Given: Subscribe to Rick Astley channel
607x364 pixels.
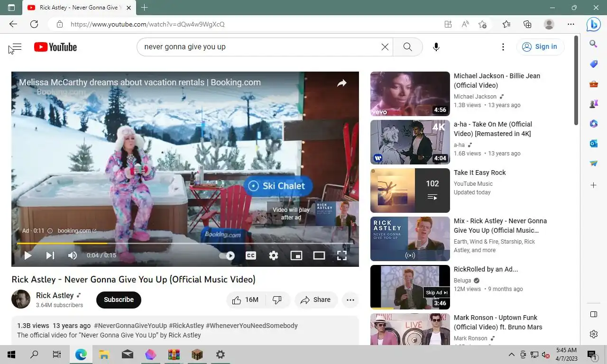Looking at the screenshot, I should pyautogui.click(x=119, y=300).
